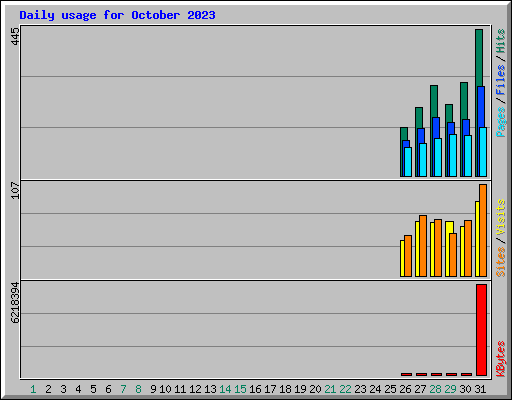This screenshot has width=512, height=400.
Task: Click the 445 hits axis value
Action: pyautogui.click(x=15, y=37)
